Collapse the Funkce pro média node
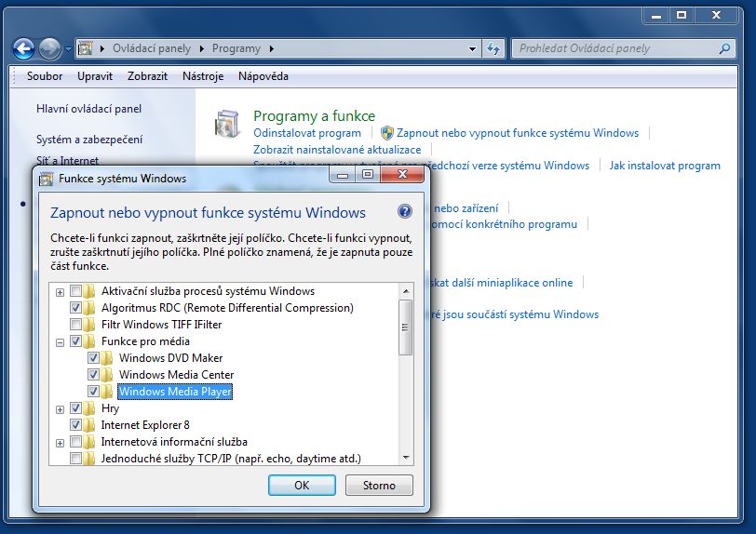The image size is (756, 534). [60, 342]
